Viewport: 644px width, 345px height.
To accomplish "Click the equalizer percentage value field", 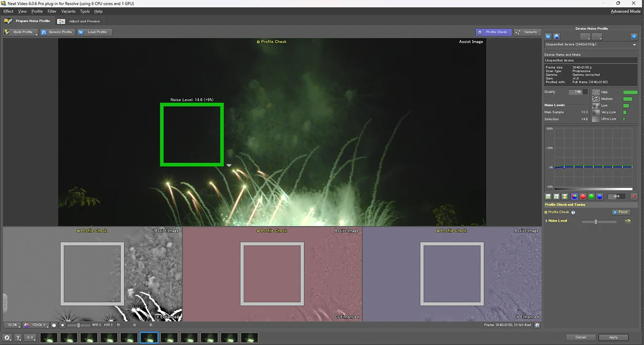I will coord(616,197).
